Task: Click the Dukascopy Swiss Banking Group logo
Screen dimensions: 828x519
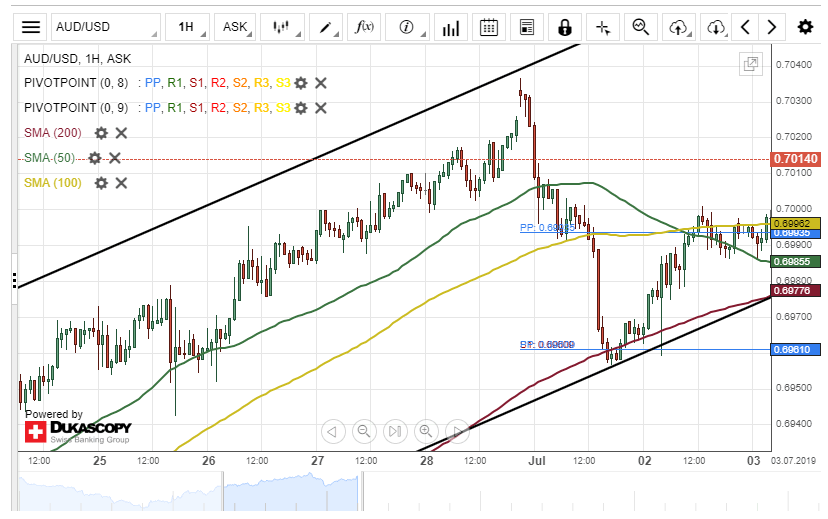Action: [x=78, y=432]
